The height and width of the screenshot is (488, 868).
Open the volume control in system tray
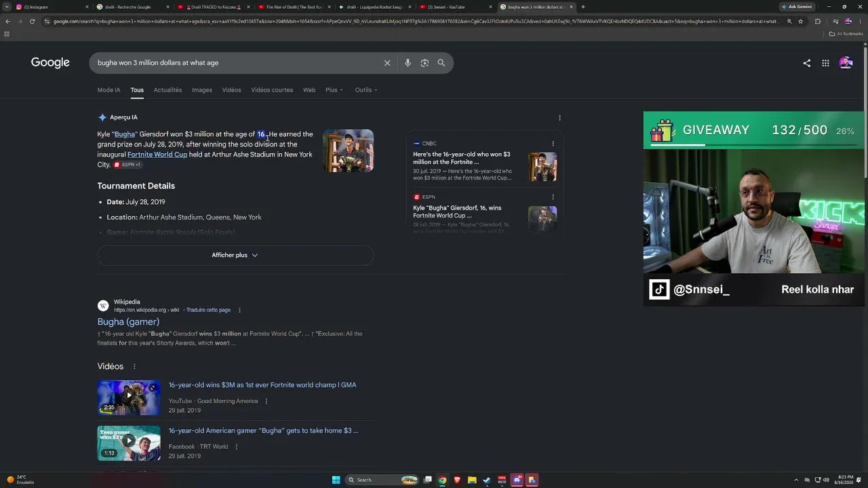pyautogui.click(x=825, y=480)
